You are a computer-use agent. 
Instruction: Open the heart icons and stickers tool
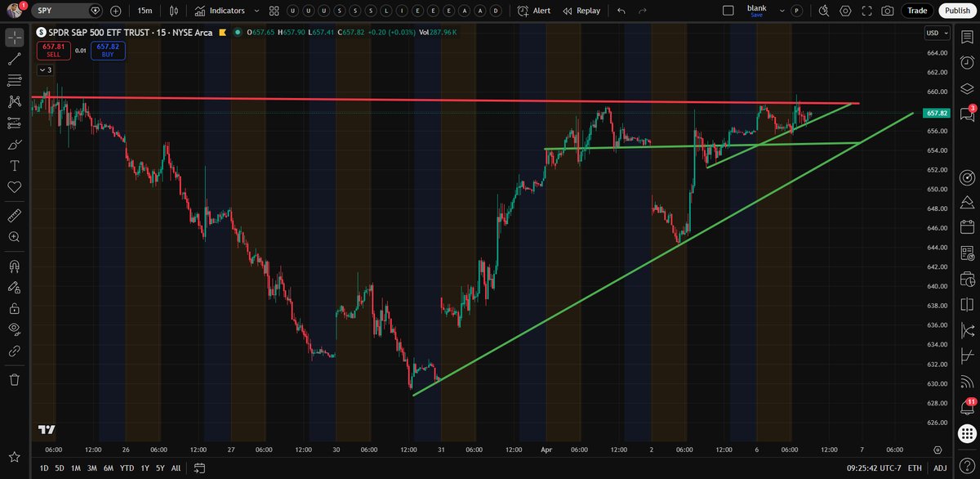coord(14,186)
